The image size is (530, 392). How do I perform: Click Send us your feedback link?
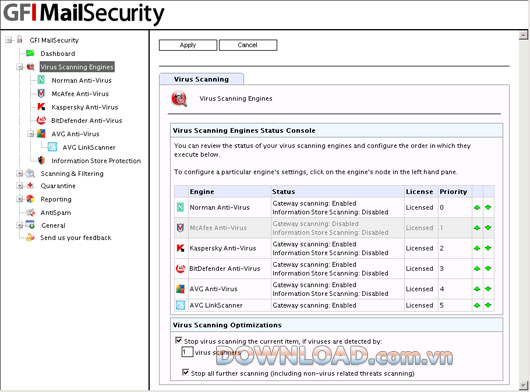[x=76, y=238]
